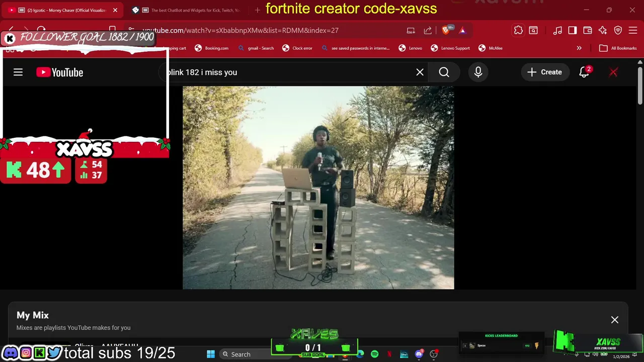644x362 pixels.
Task: Open the McAfee bookmark
Action: (491, 48)
